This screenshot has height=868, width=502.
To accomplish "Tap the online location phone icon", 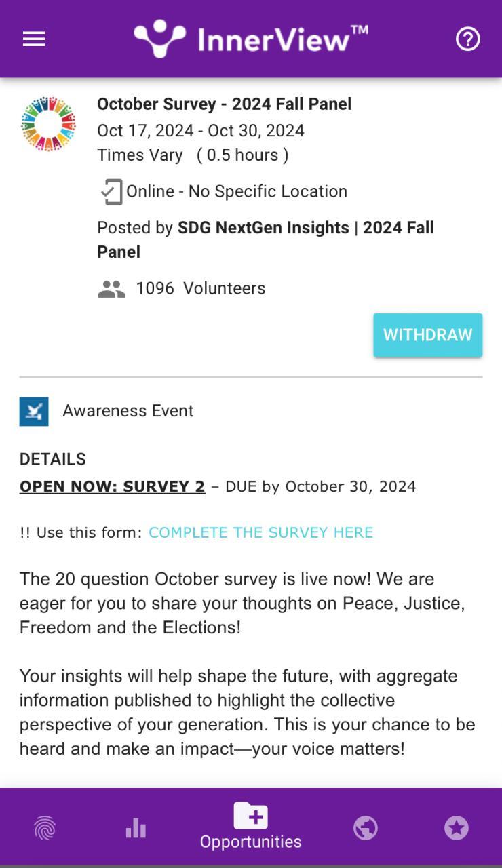I will (x=111, y=192).
